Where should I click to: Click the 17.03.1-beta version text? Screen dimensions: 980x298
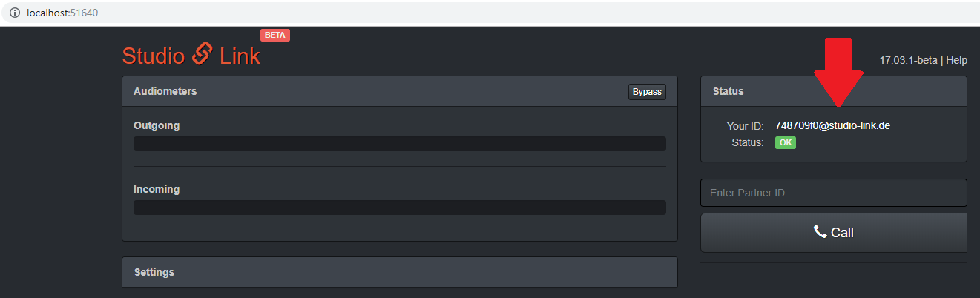[908, 60]
